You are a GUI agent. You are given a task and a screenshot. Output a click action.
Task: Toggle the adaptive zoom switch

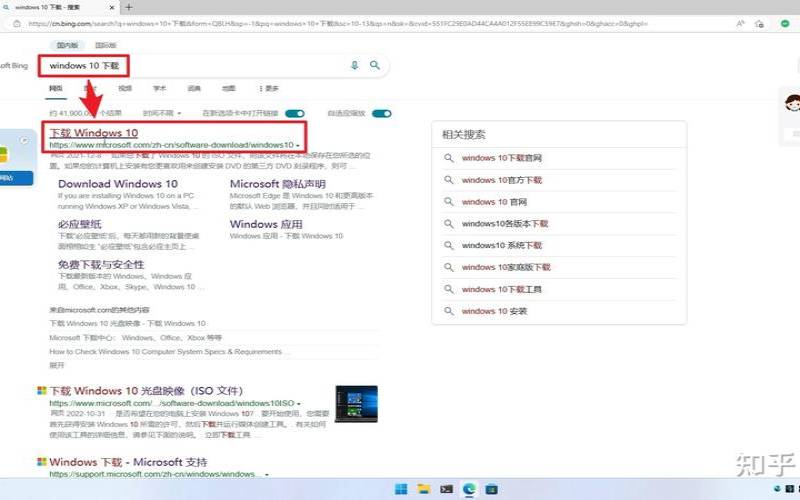[382, 113]
